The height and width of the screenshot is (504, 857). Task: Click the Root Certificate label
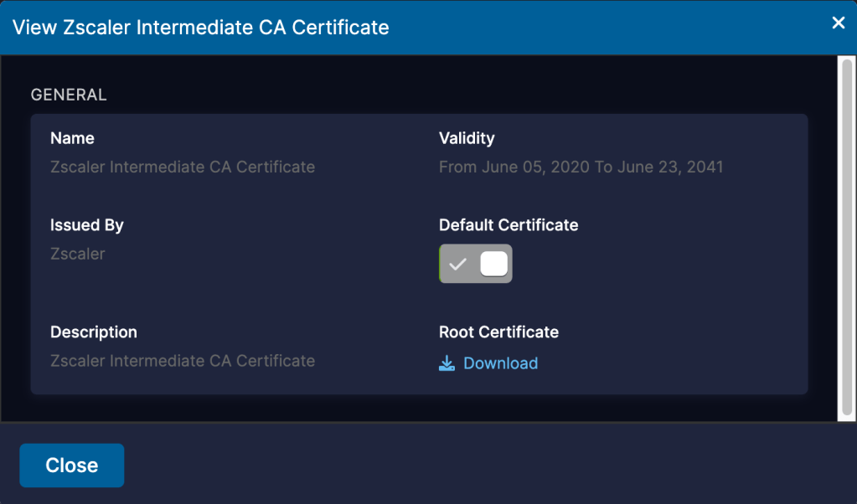point(498,332)
